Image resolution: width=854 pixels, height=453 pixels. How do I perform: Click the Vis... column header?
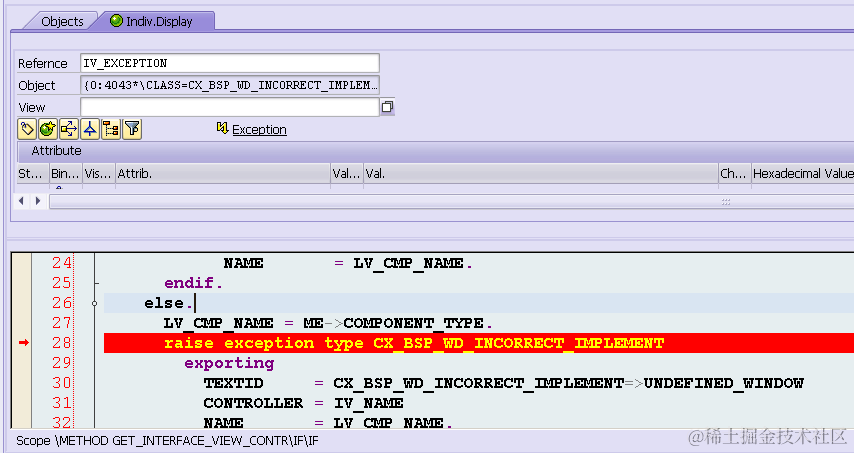(x=99, y=174)
